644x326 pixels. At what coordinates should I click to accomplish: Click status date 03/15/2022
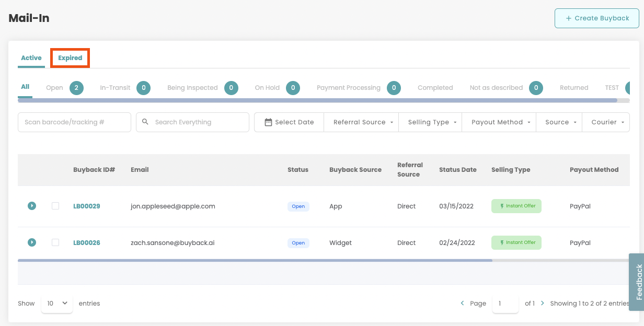coord(456,206)
